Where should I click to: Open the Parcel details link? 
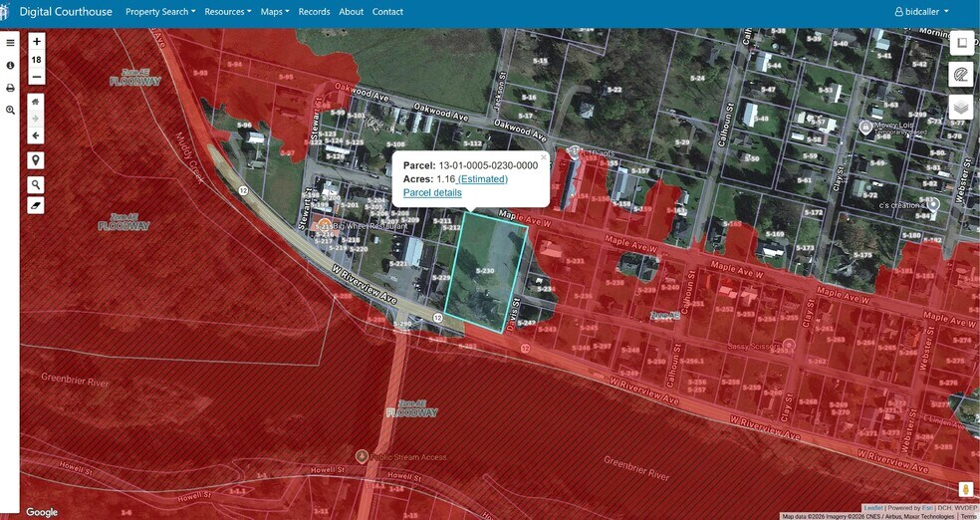click(x=432, y=192)
